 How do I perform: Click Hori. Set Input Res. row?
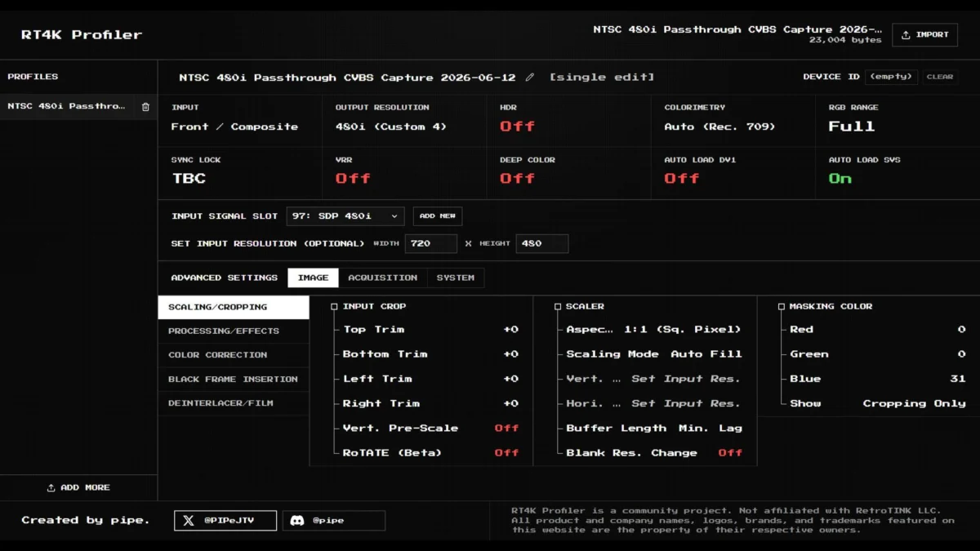(653, 403)
